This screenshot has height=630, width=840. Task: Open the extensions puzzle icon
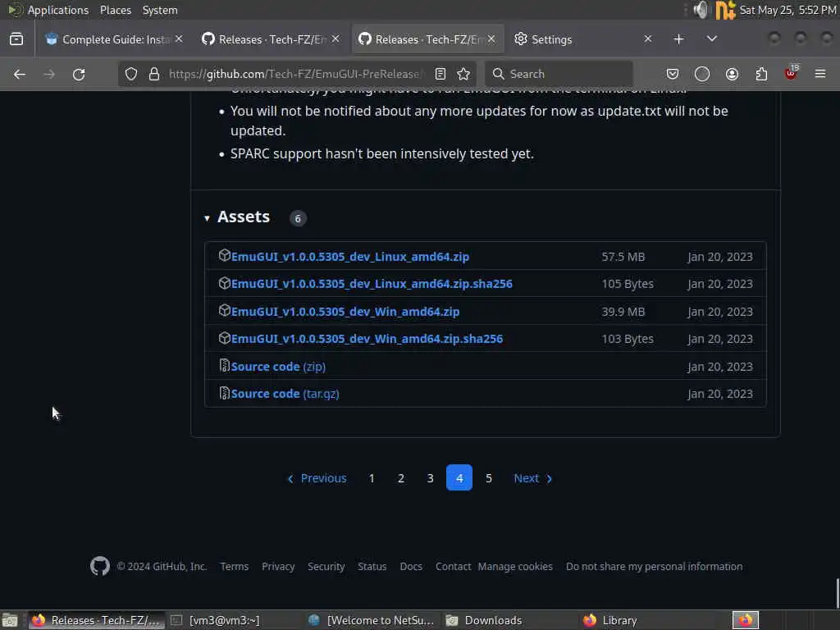pos(761,74)
